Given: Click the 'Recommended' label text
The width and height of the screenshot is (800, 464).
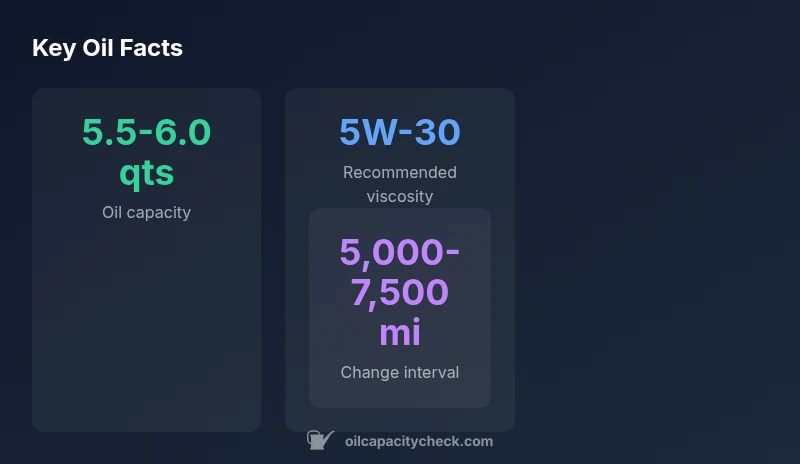Looking at the screenshot, I should tap(399, 172).
